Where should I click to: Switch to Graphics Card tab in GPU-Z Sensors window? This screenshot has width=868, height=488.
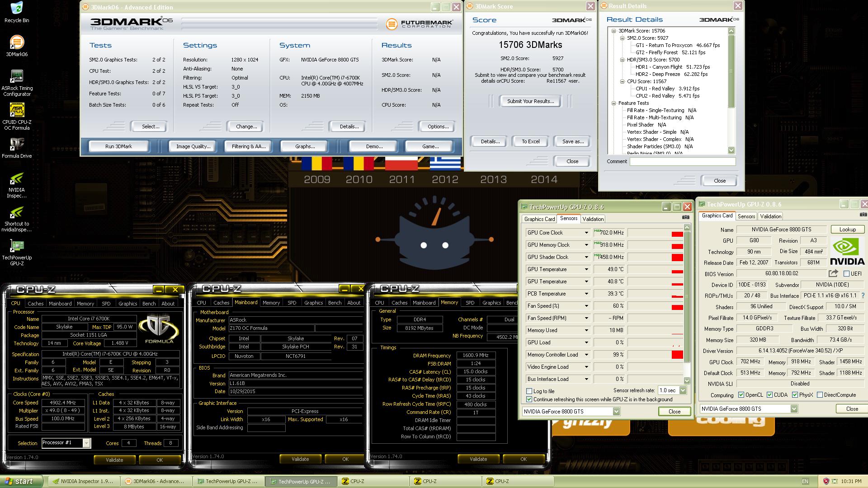[539, 219]
